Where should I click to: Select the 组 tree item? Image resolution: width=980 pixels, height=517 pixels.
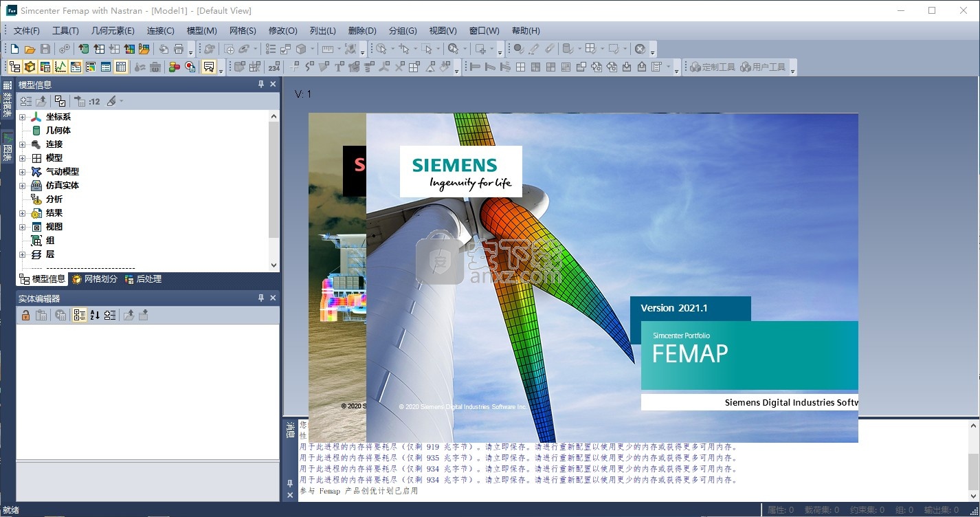[x=49, y=241]
